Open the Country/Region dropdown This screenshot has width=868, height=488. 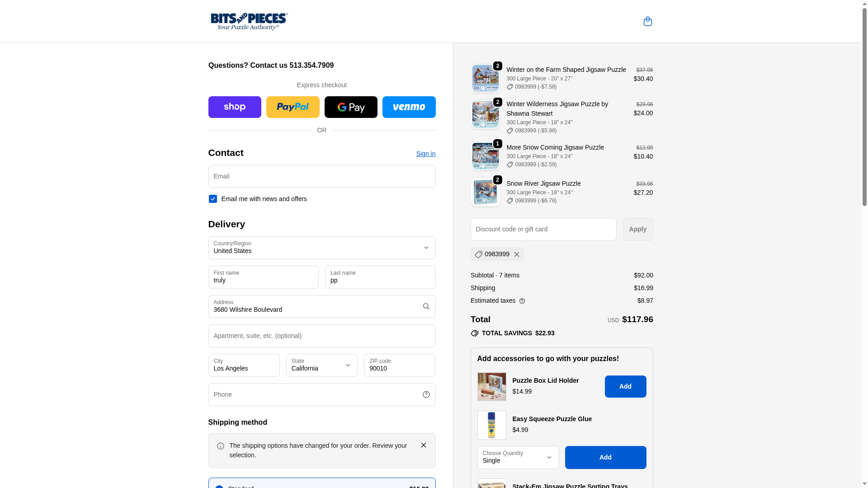322,248
